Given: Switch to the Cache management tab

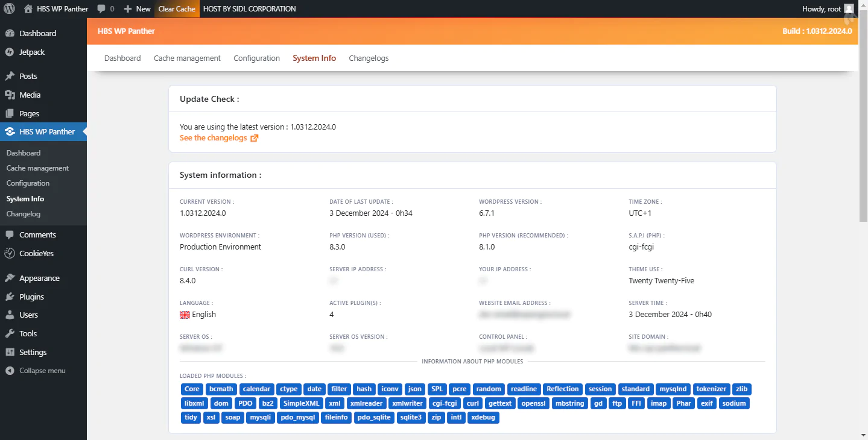Looking at the screenshot, I should [x=187, y=58].
